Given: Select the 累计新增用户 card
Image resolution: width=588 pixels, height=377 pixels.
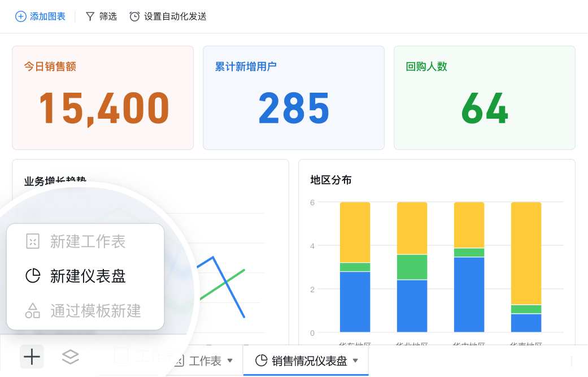Looking at the screenshot, I should (294, 98).
